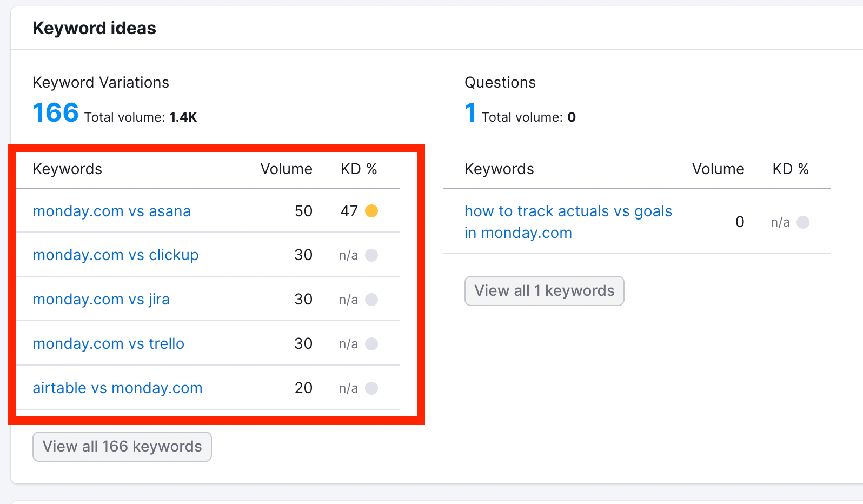The height and width of the screenshot is (504, 863).
Task: Click the Questions count of 1
Action: 470,113
